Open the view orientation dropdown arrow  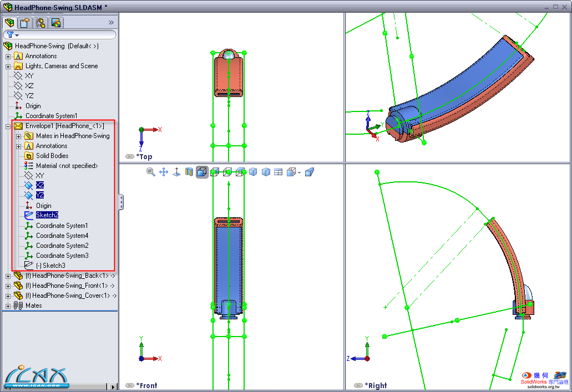tap(300, 173)
